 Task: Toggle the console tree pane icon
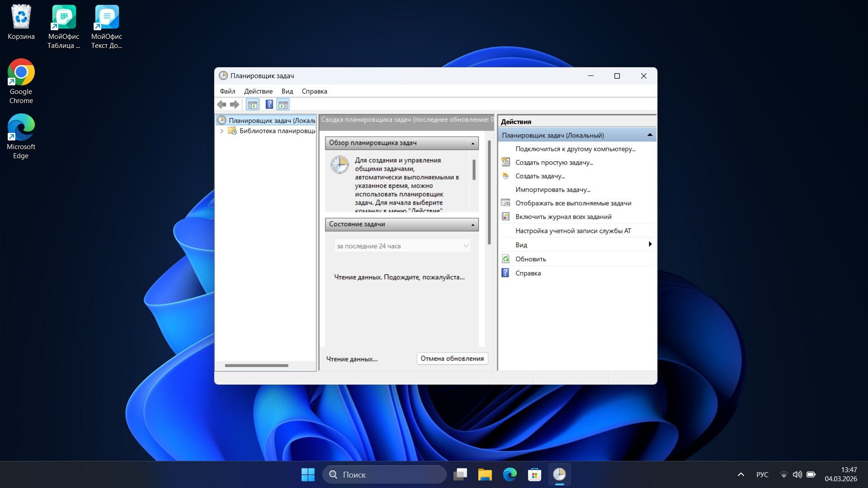(252, 105)
